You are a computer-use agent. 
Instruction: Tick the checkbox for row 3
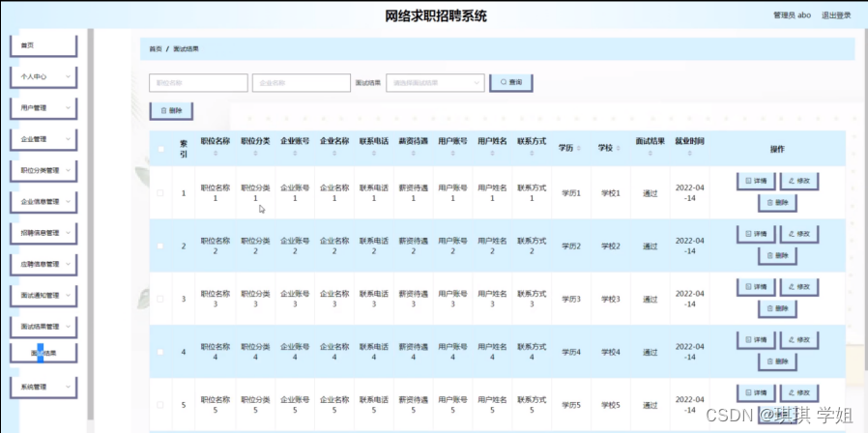[160, 299]
